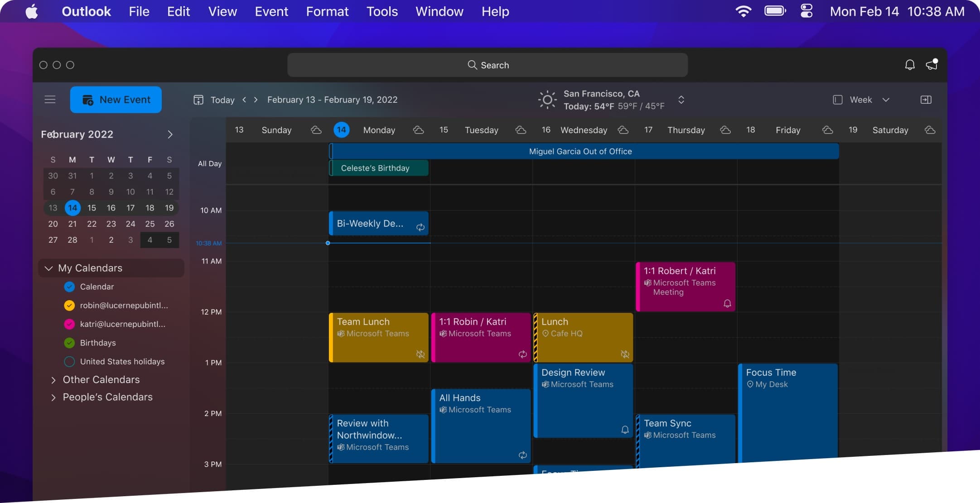Open the Team Lunch event
Screen dimensions: 980x503
pyautogui.click(x=379, y=337)
